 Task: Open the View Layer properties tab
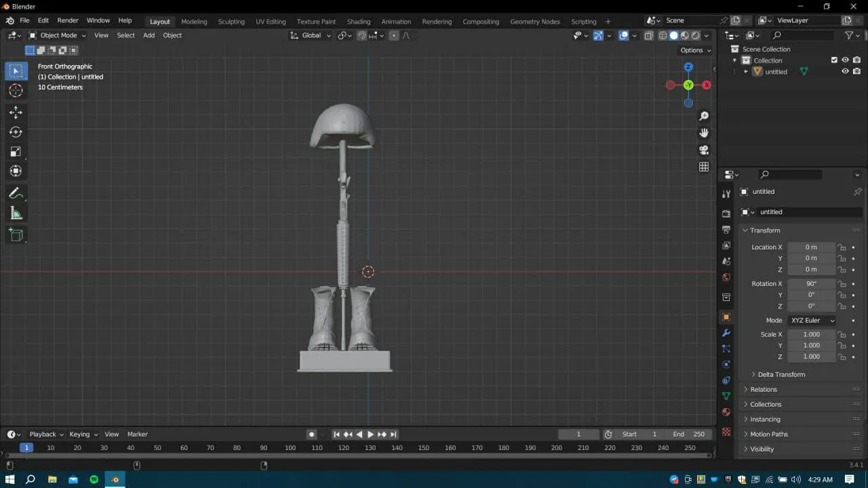pyautogui.click(x=726, y=245)
